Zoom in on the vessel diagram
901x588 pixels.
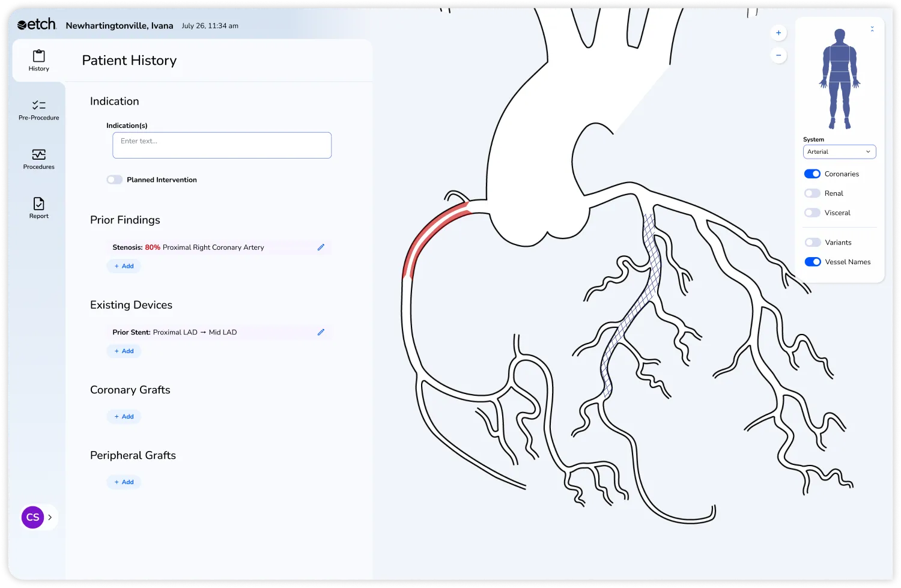point(778,32)
